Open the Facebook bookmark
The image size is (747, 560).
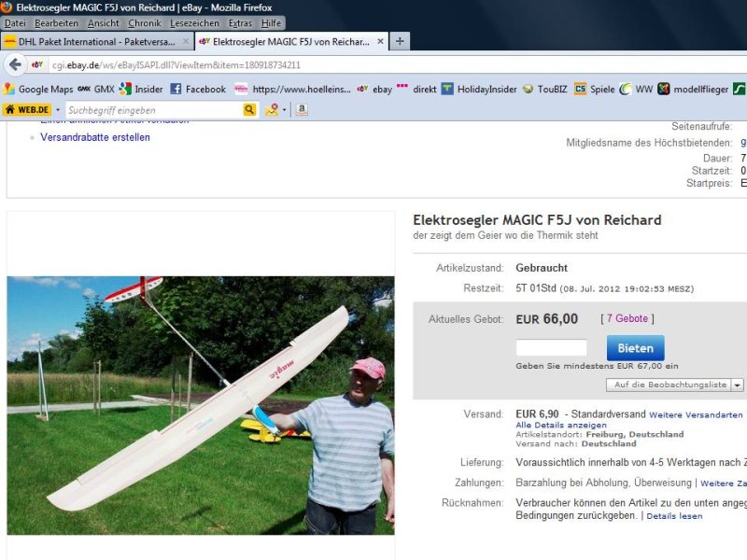pos(198,89)
